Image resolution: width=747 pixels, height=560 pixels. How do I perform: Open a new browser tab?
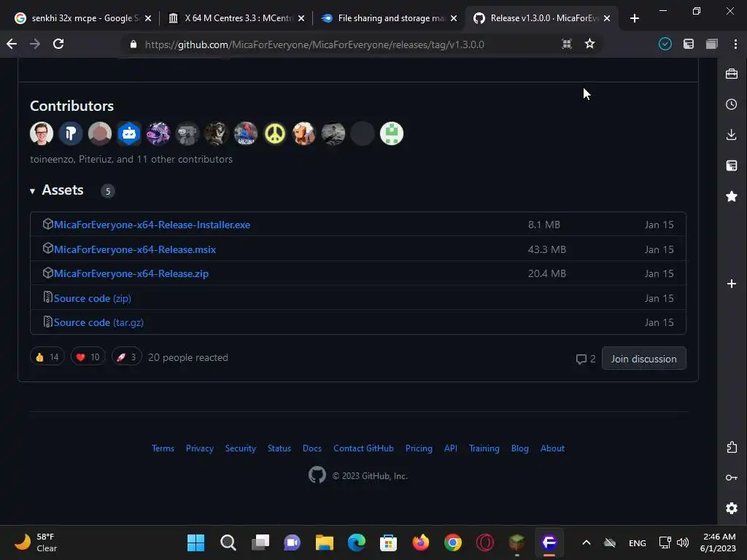[635, 18]
